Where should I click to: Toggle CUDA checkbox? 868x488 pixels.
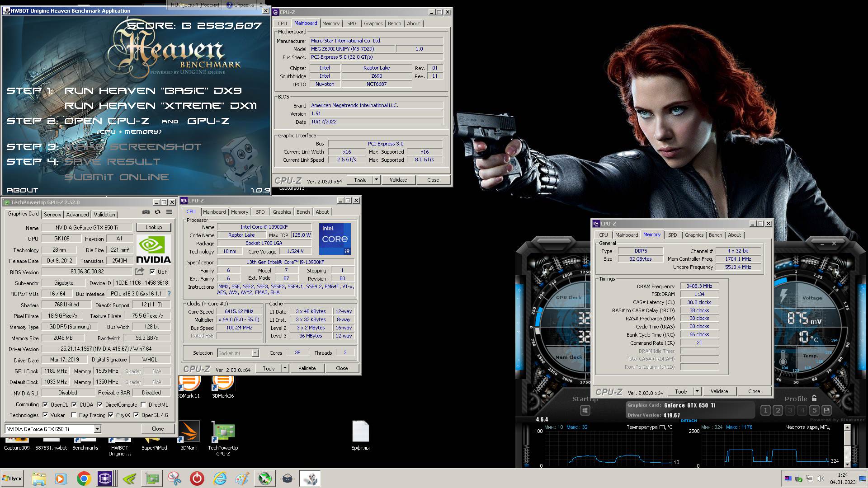(74, 404)
